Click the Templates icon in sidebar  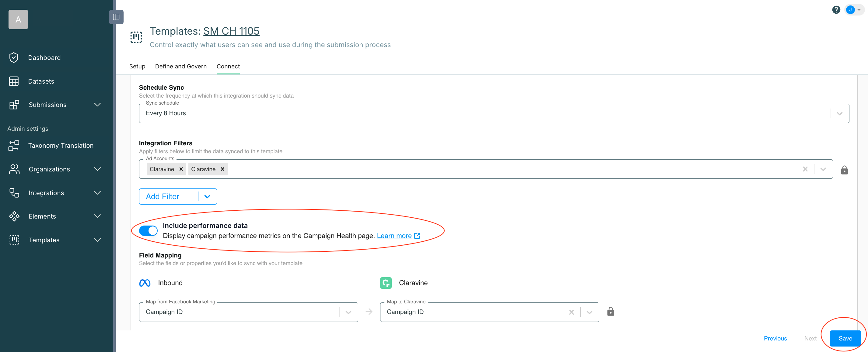[x=14, y=240]
